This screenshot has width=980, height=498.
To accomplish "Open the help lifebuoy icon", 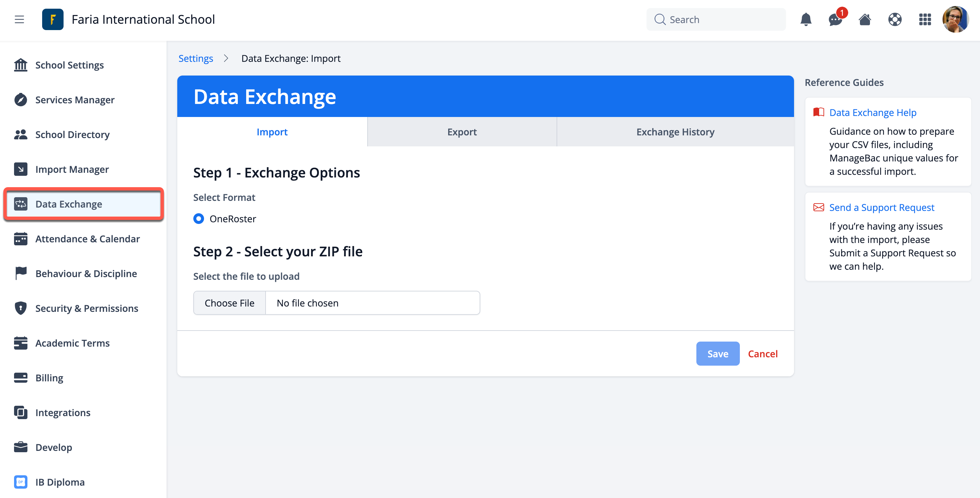I will [895, 19].
